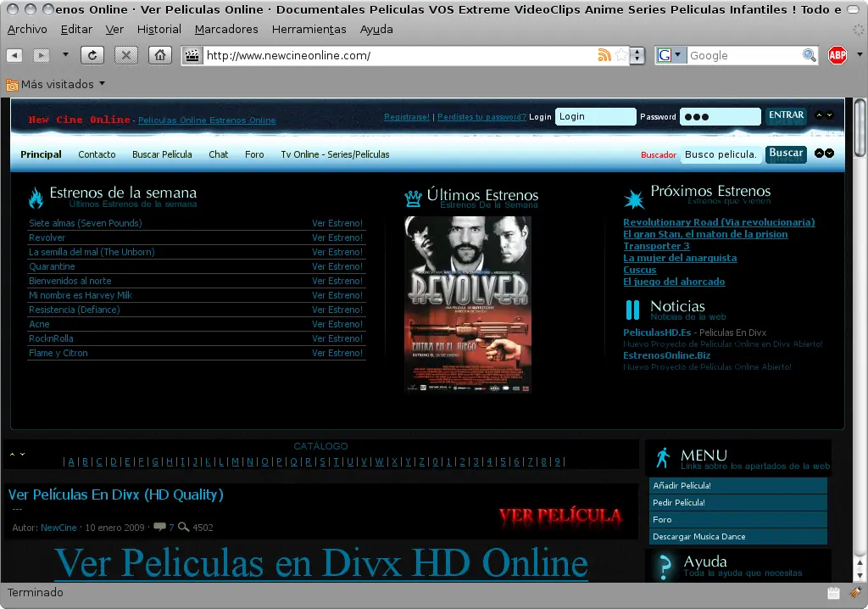Open the Foro navigation tab
Image resolution: width=868 pixels, height=609 pixels.
coord(254,154)
